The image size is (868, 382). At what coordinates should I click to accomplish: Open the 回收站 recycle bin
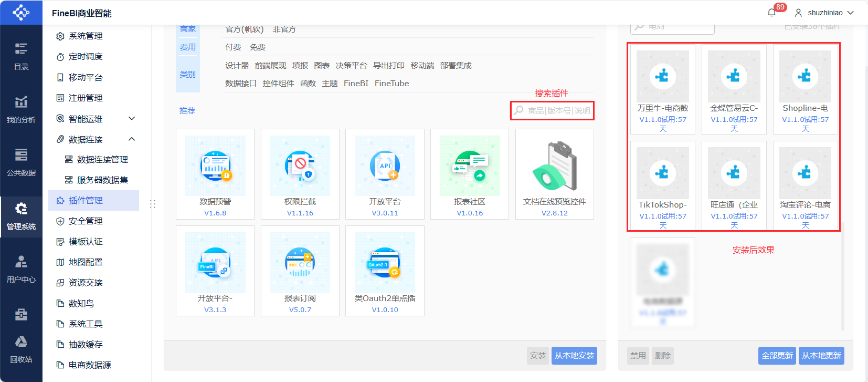(21, 349)
